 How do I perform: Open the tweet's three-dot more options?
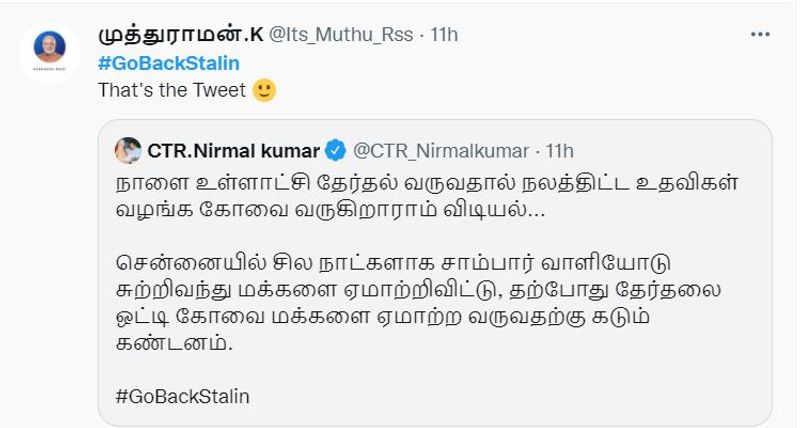coord(759,35)
